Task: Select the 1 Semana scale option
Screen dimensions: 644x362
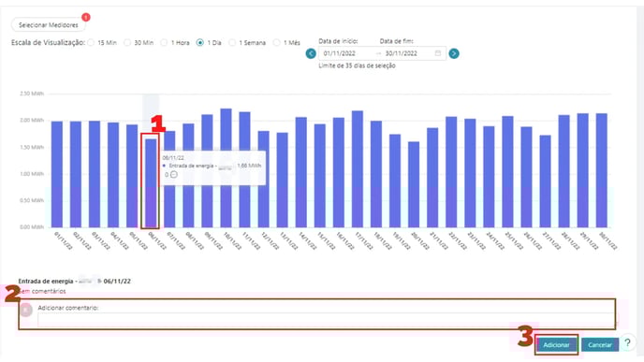Action: (x=232, y=42)
